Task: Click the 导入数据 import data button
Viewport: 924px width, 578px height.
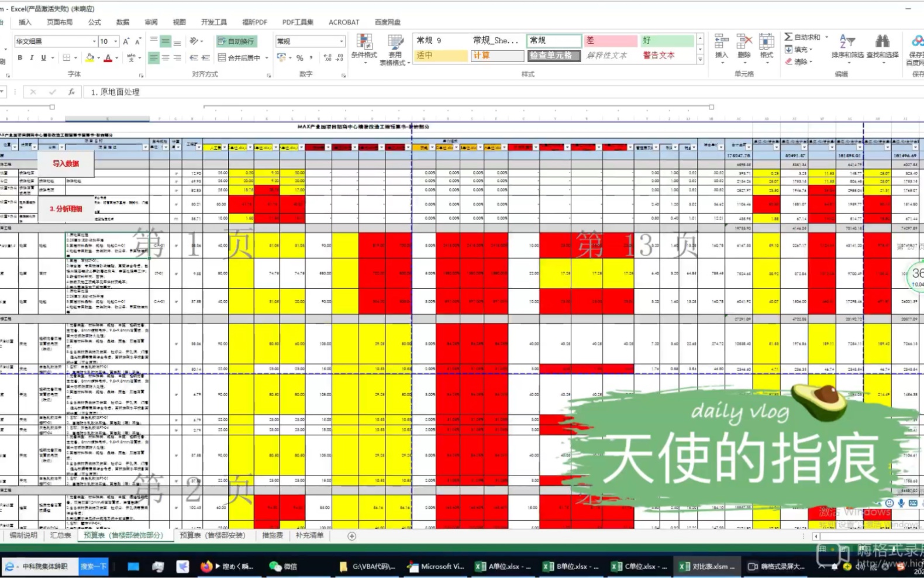Action: [65, 164]
